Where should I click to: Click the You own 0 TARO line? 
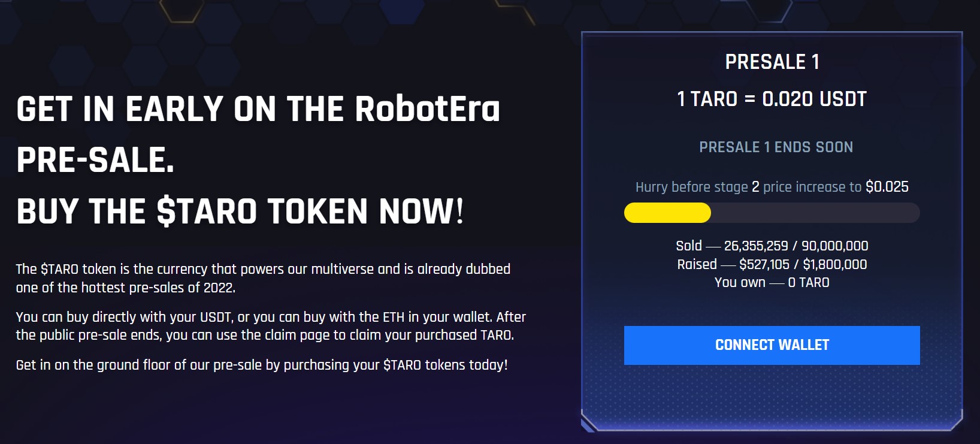tap(772, 282)
